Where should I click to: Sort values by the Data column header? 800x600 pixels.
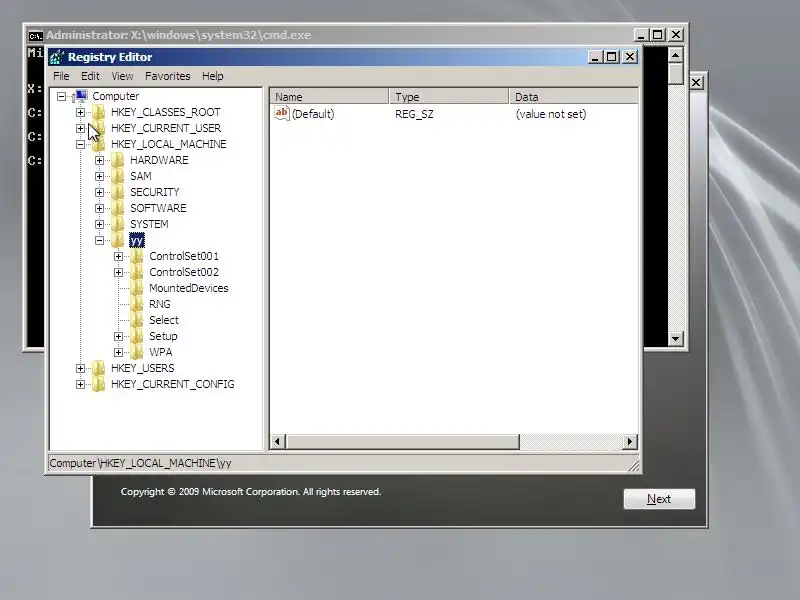[573, 96]
